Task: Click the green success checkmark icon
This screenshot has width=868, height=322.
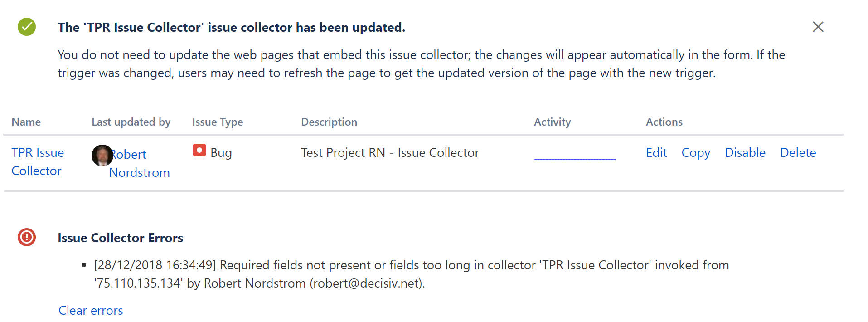Action: pos(27,27)
